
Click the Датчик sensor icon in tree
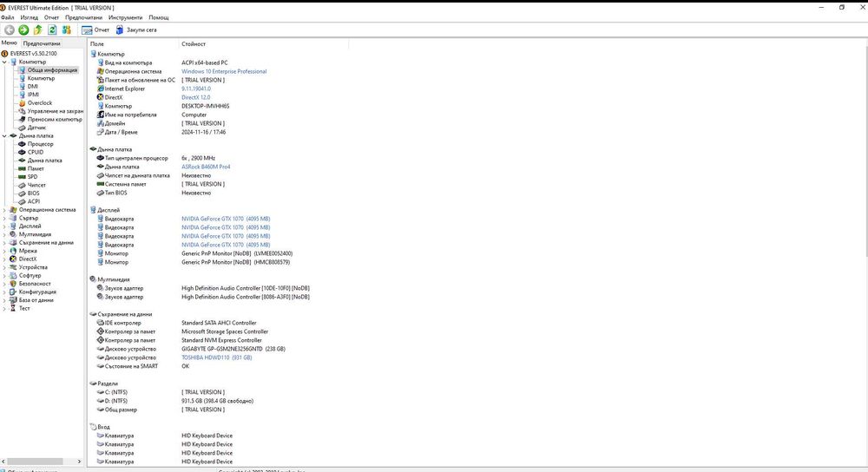pyautogui.click(x=23, y=128)
